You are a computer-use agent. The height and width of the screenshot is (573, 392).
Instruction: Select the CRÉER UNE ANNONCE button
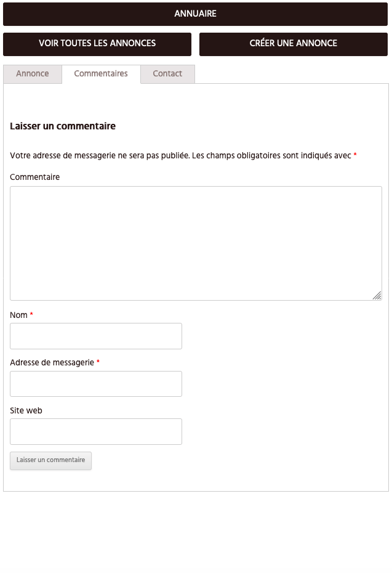tap(294, 44)
